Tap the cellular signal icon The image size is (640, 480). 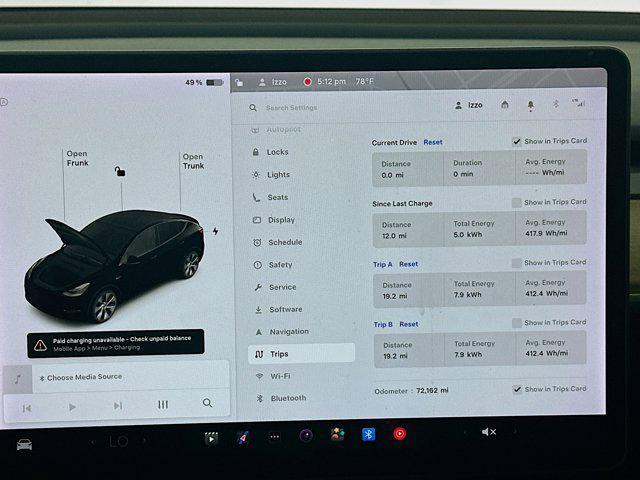[578, 103]
